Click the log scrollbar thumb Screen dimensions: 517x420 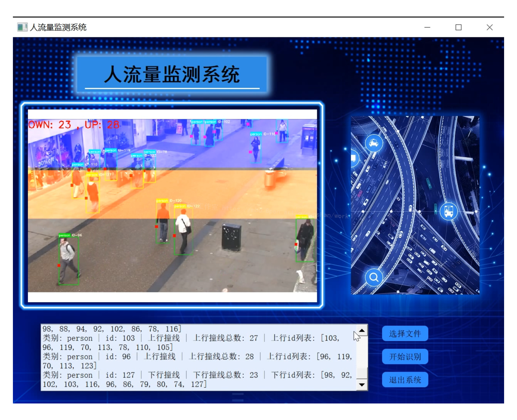pyautogui.click(x=362, y=373)
